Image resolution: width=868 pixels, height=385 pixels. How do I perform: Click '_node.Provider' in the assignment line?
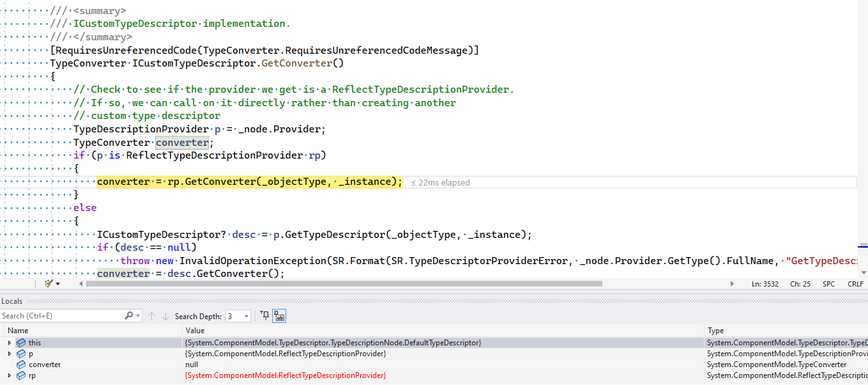pyautogui.click(x=280, y=129)
